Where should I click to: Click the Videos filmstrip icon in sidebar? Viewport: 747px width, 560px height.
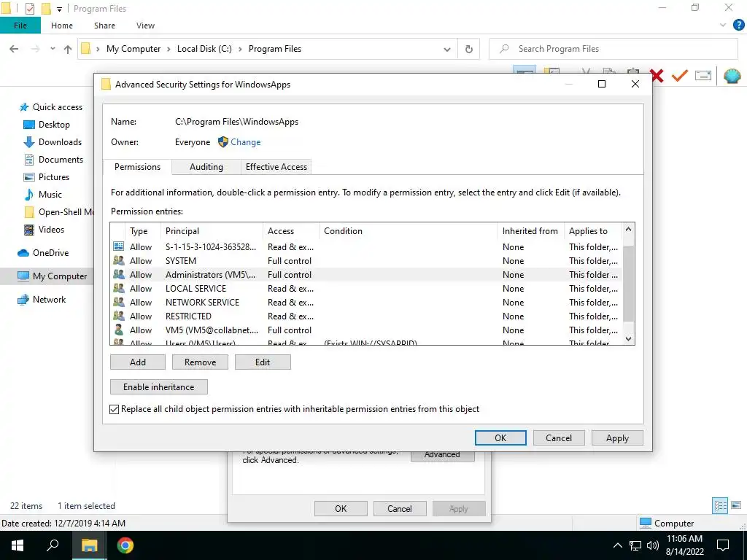[x=29, y=230]
